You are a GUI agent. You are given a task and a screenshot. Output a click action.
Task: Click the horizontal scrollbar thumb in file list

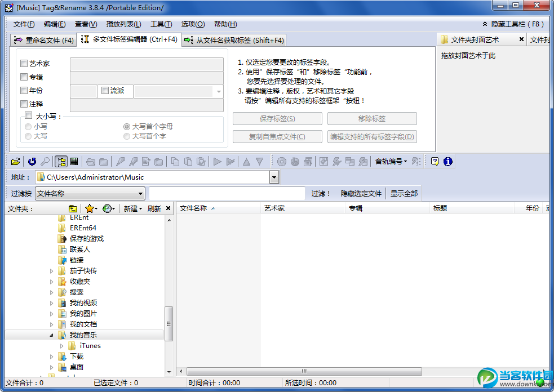click(x=304, y=371)
